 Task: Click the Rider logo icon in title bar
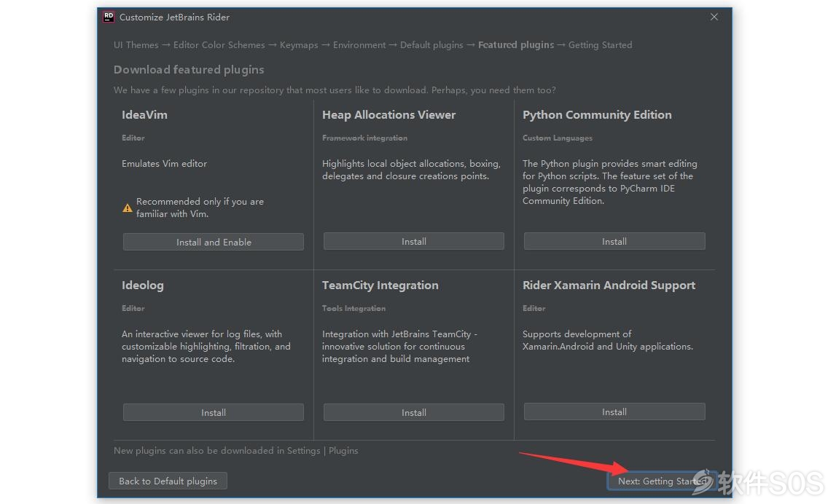pos(108,17)
